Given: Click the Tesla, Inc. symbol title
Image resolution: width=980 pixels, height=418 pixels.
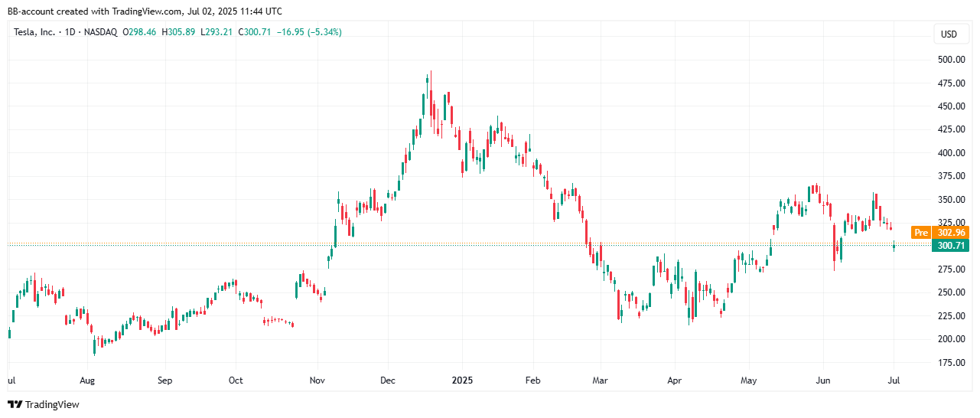Looking at the screenshot, I should pos(35,32).
